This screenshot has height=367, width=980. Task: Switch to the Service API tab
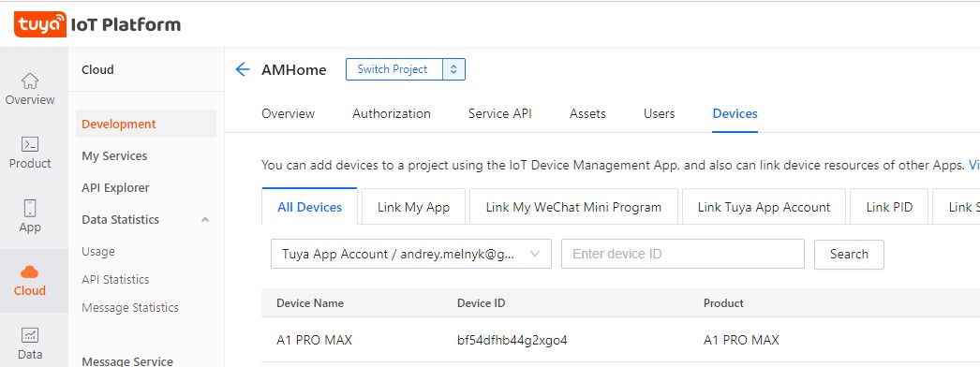tap(500, 113)
